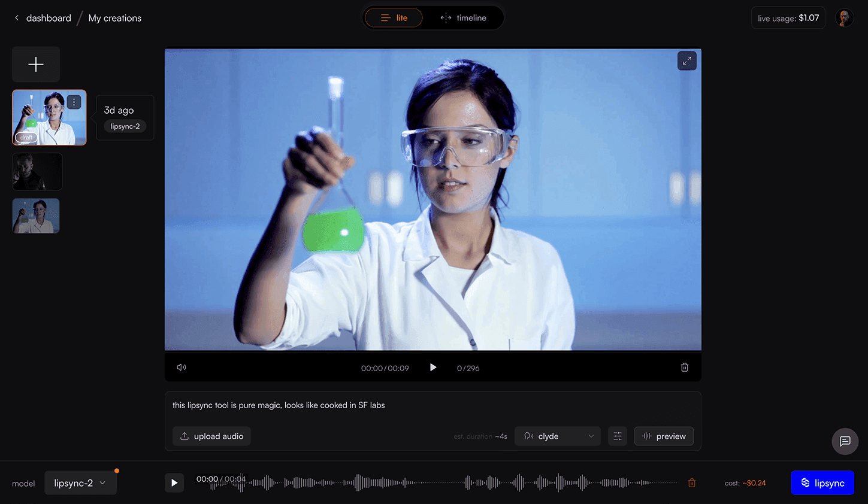The height and width of the screenshot is (504, 868).
Task: Click the blue lipsync button
Action: (x=822, y=483)
